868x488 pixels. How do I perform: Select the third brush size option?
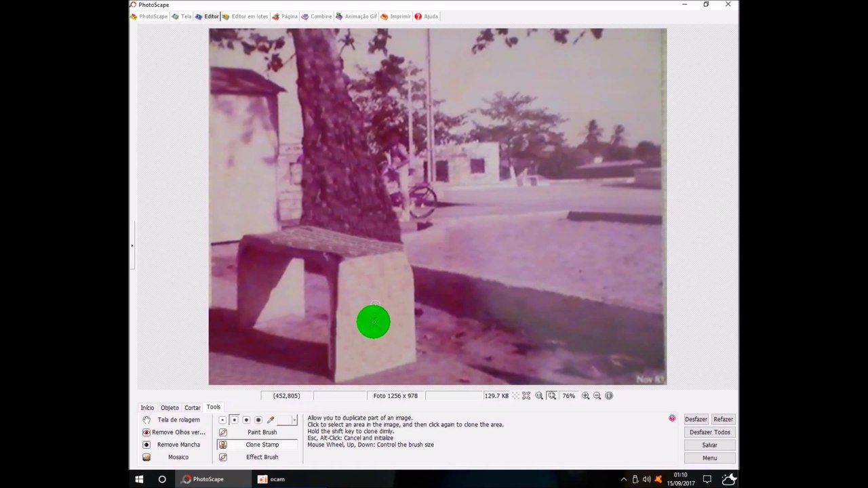pos(246,420)
